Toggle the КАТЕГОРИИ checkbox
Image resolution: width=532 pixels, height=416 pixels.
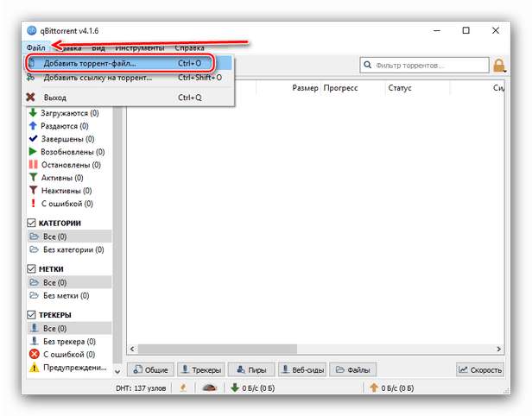[x=32, y=223]
